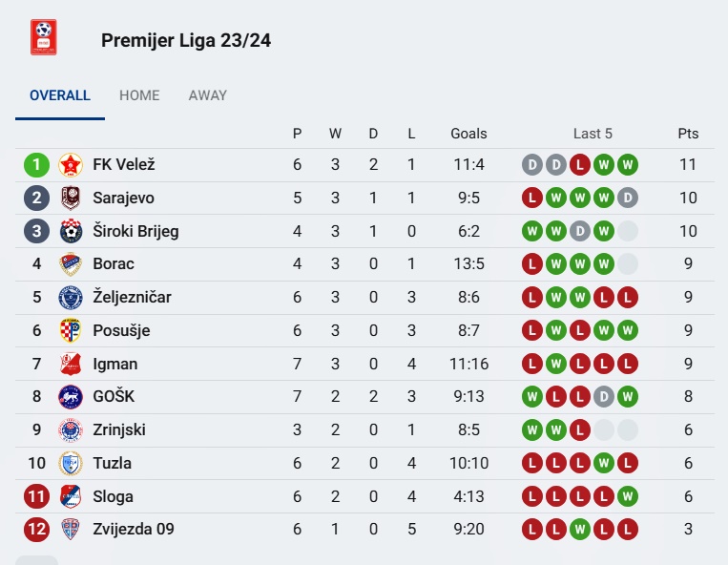Click the Igman club crest
Viewport: 728px width, 565px height.
71,364
